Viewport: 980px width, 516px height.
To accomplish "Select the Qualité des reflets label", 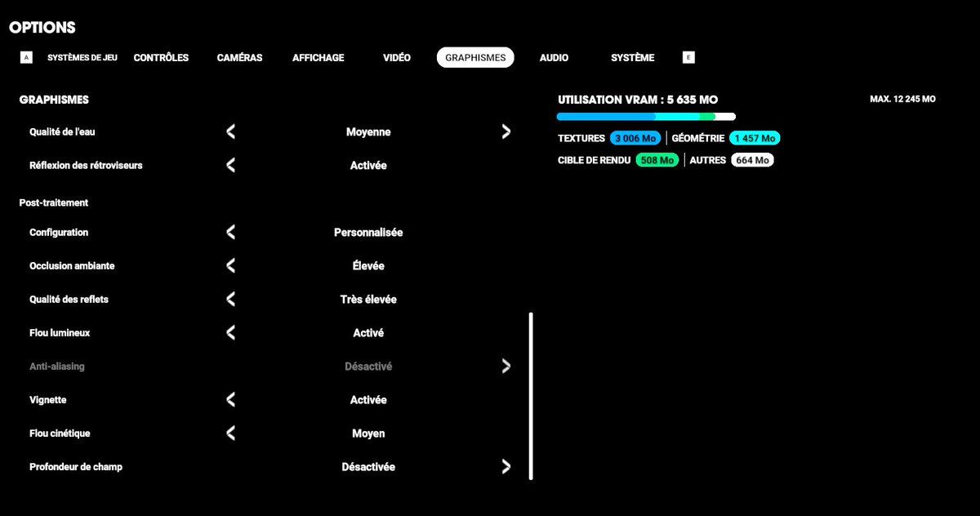I will [x=69, y=300].
